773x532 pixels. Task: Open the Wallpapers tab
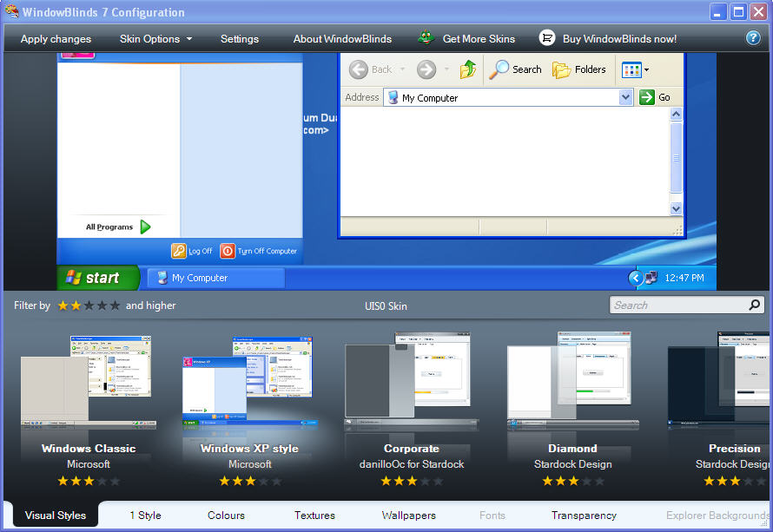[x=408, y=515]
